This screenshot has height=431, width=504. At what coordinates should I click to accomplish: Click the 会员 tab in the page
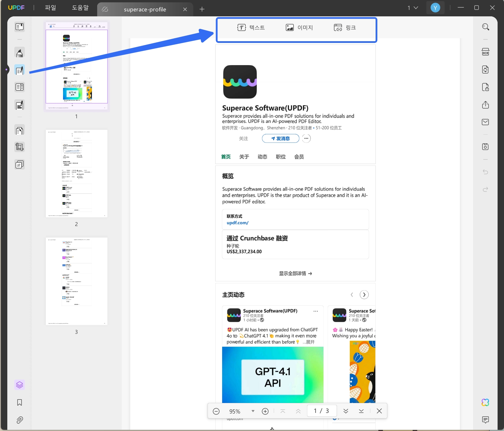[299, 157]
